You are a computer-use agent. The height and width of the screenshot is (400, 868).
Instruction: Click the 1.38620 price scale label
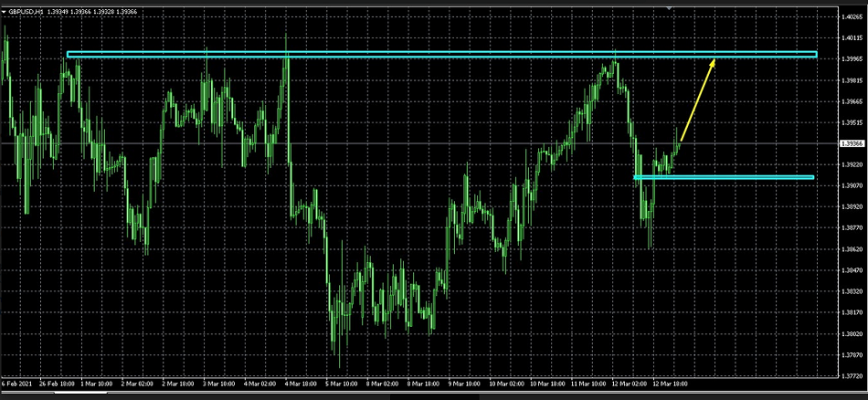tap(851, 248)
